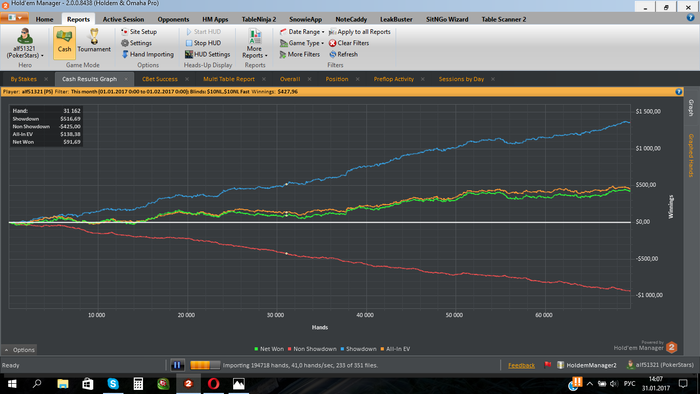
Task: Toggle the Net Won legend entry
Action: (269, 349)
